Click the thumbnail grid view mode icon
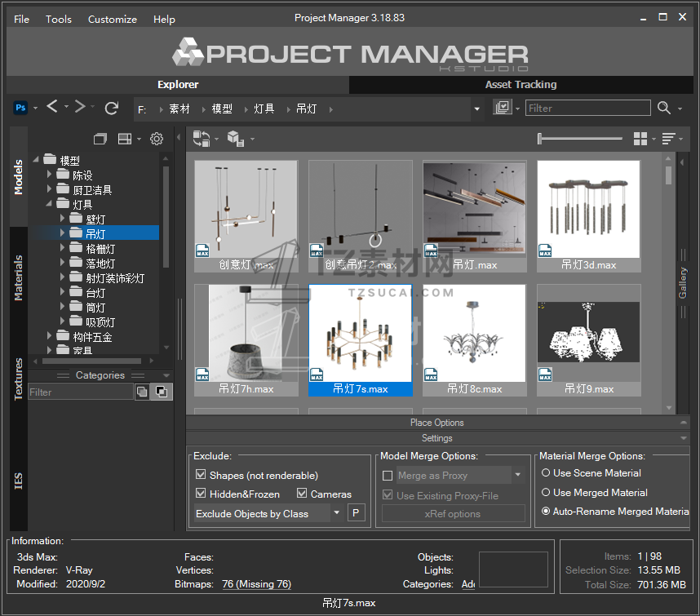This screenshot has width=700, height=616. [x=640, y=139]
